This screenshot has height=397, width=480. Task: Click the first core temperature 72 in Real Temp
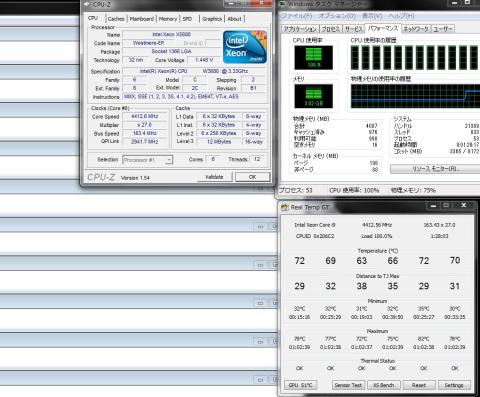click(x=299, y=261)
